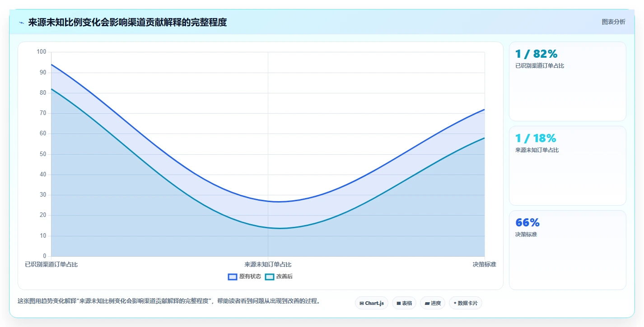Image resolution: width=644 pixels, height=327 pixels.
Task: Select the 表格 tag
Action: (x=404, y=303)
